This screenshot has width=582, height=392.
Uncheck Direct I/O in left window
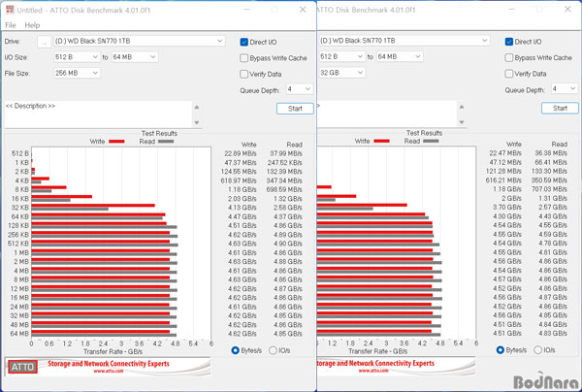[243, 42]
